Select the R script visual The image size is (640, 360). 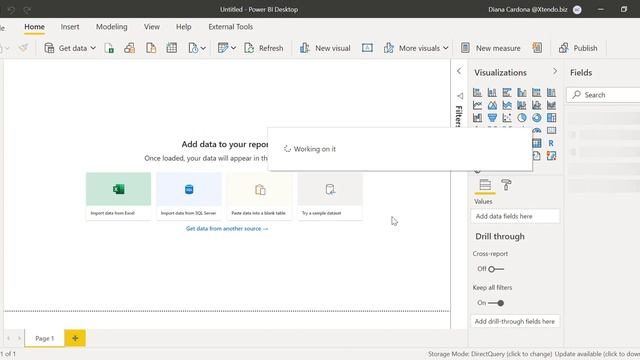(x=551, y=143)
